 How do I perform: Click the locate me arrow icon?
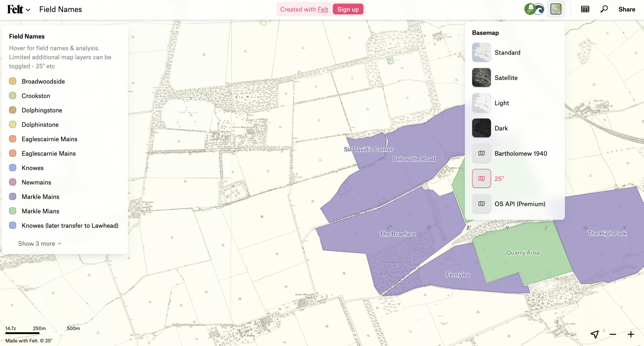[x=595, y=334]
